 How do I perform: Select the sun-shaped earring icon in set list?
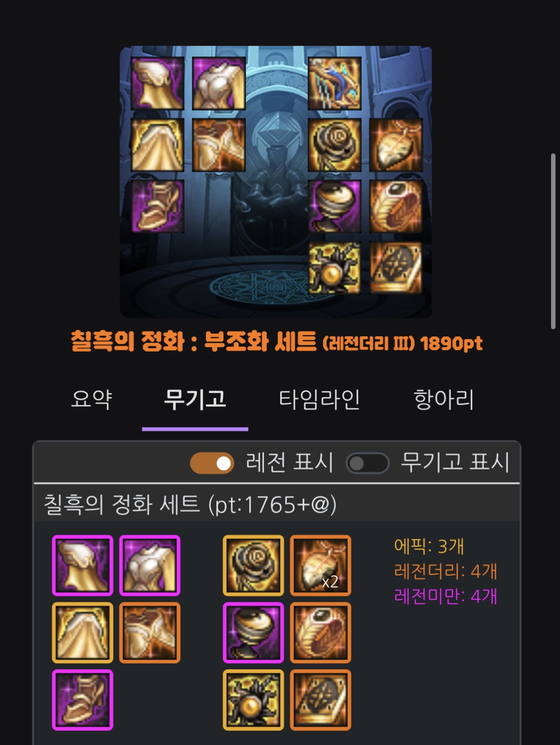[x=253, y=700]
